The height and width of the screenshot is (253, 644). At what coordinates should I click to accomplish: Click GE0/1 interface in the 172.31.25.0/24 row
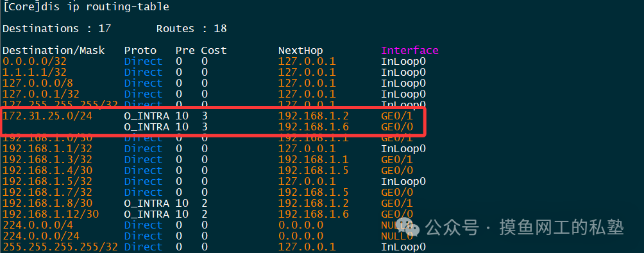397,116
